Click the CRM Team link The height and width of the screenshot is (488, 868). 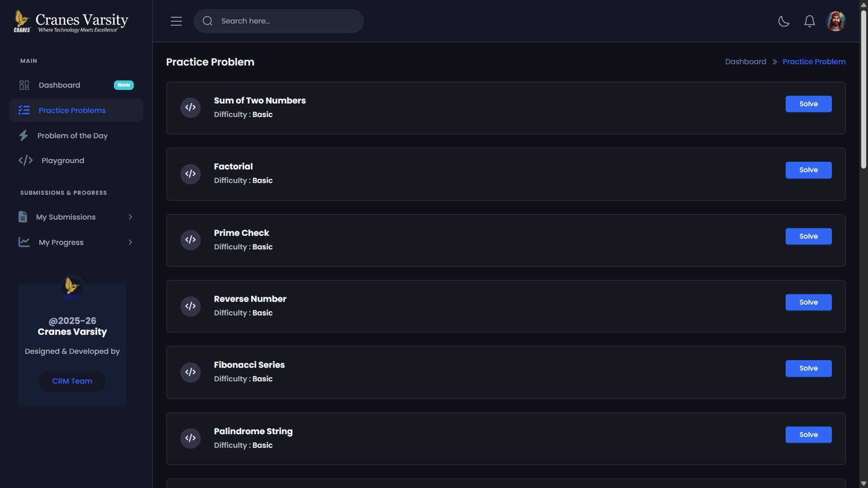click(x=72, y=381)
